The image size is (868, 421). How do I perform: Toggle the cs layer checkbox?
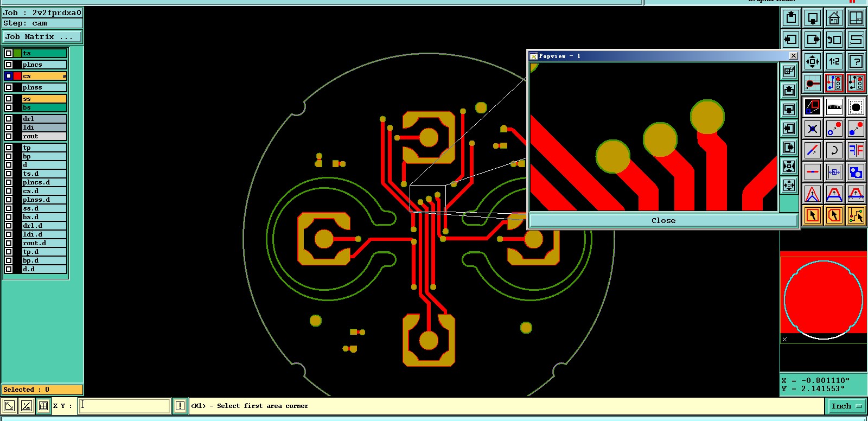coord(9,76)
